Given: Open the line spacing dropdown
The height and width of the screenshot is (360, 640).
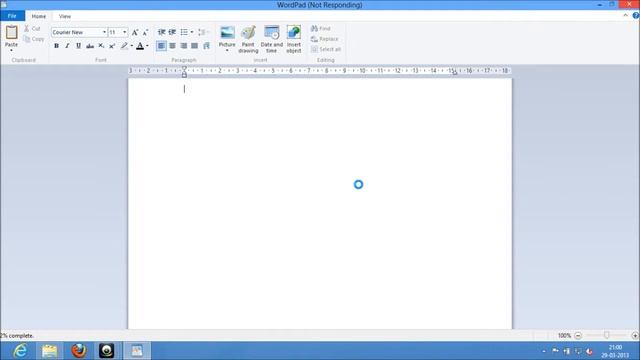Looking at the screenshot, I should [204, 32].
